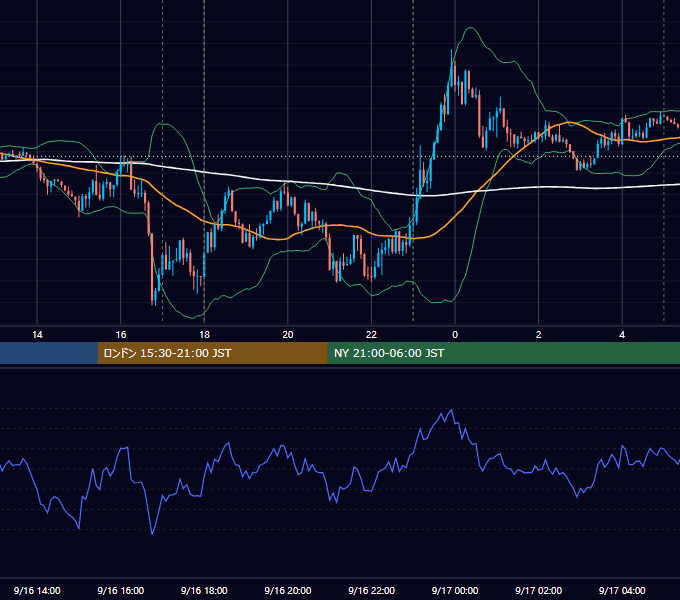Click hour label 0 on price chart axis
The height and width of the screenshot is (600, 680).
tap(455, 335)
